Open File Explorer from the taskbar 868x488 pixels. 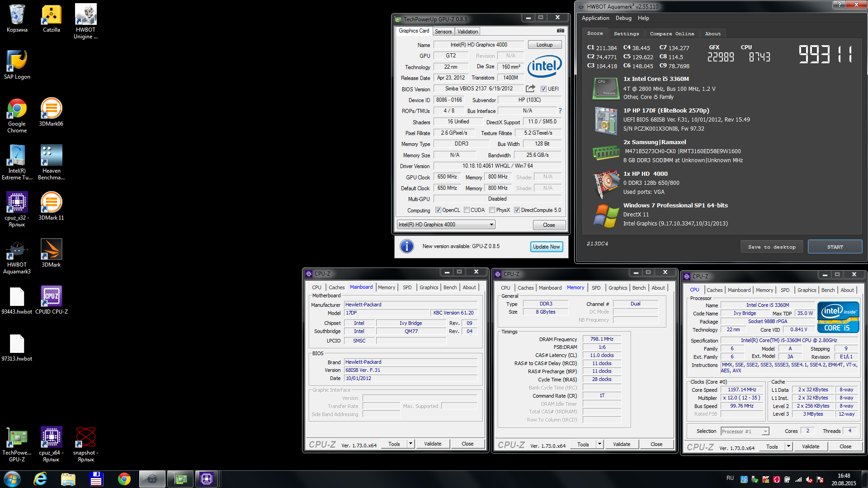(68, 479)
